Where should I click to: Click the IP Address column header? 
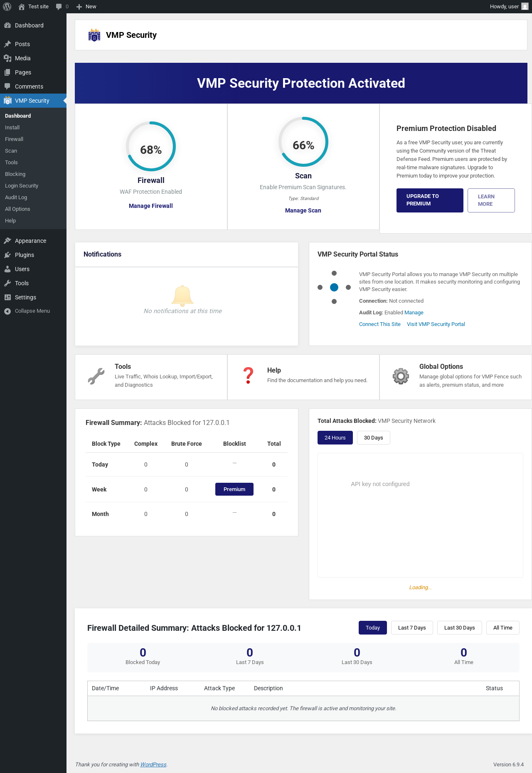click(164, 688)
